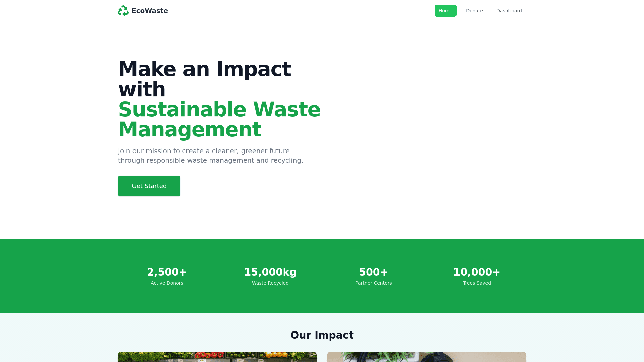Click the Make an Impact with headline
The image size is (644, 362).
[x=205, y=79]
